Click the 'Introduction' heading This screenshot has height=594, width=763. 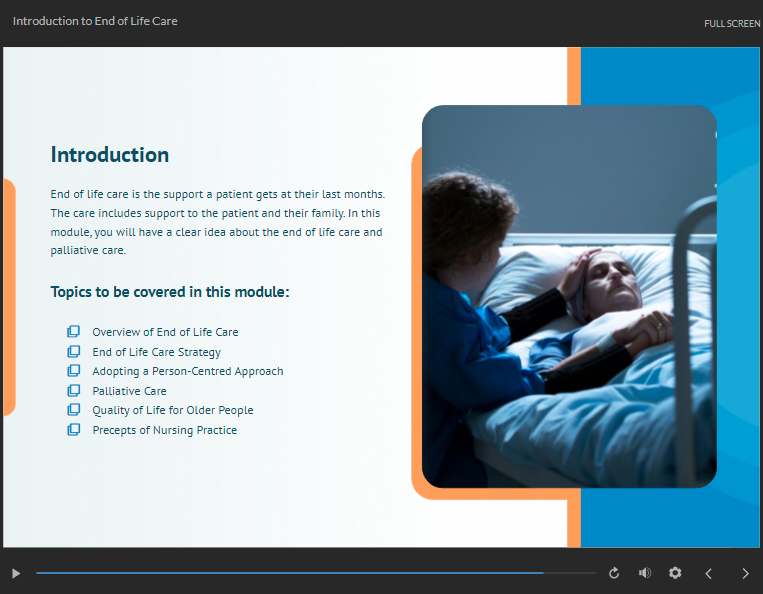[110, 155]
